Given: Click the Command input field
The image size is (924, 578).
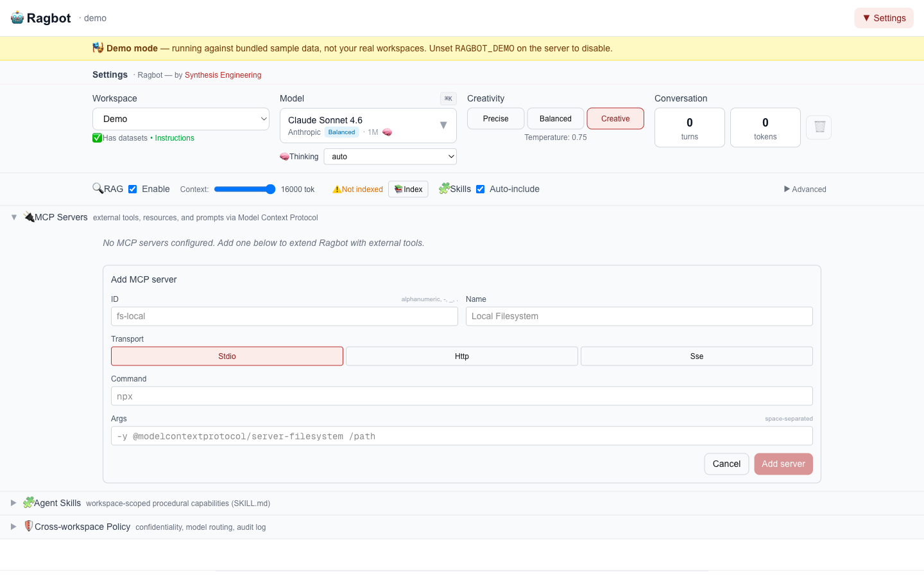Looking at the screenshot, I should point(462,396).
